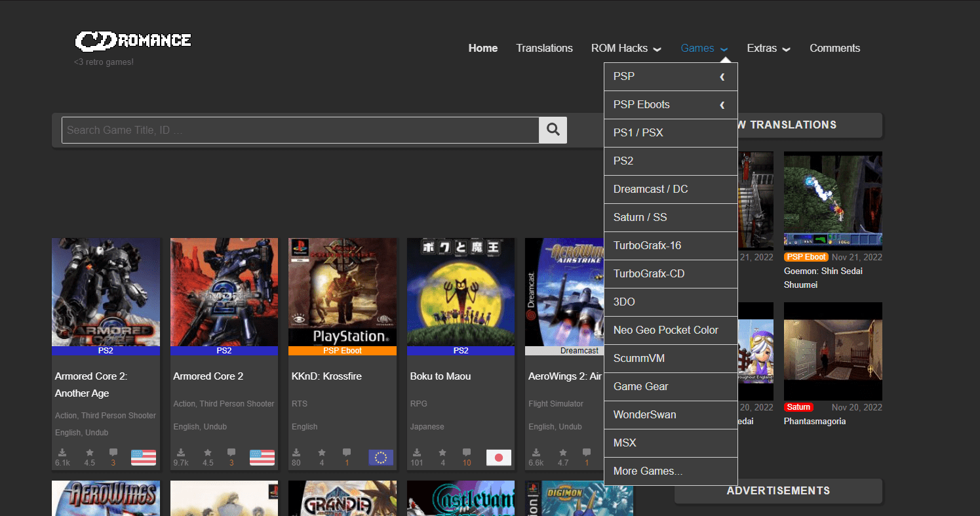
Task: Click download icon on Boku to Maou card
Action: tap(417, 452)
